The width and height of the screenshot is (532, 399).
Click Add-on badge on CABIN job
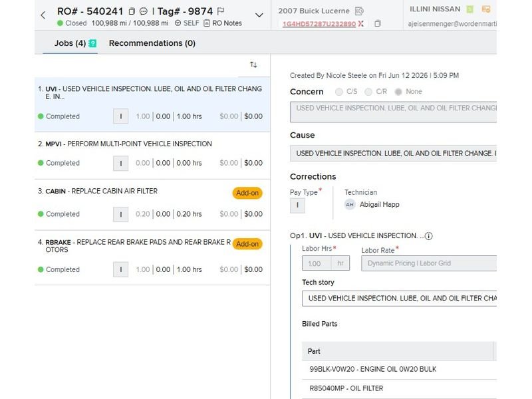(x=247, y=193)
